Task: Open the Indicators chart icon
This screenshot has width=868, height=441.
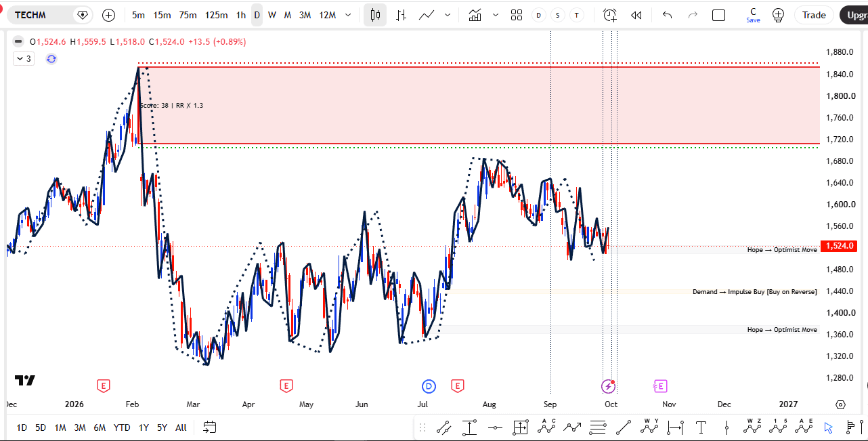Action: (x=475, y=15)
